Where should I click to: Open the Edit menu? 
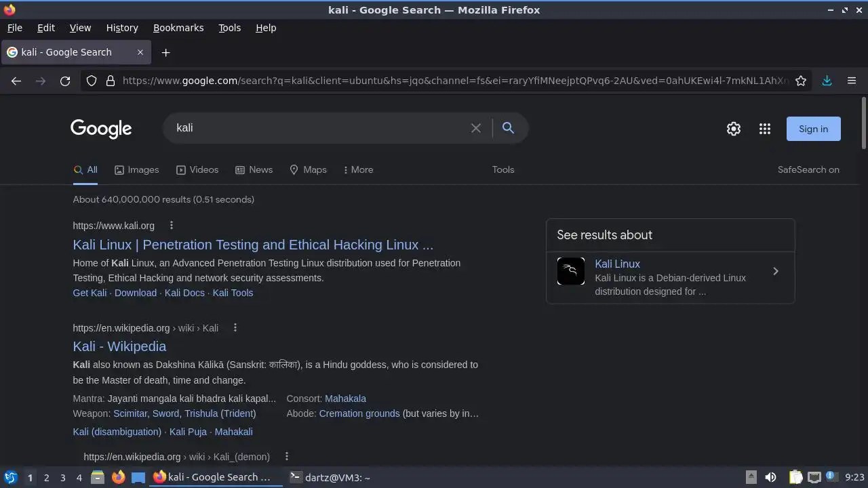(x=46, y=28)
